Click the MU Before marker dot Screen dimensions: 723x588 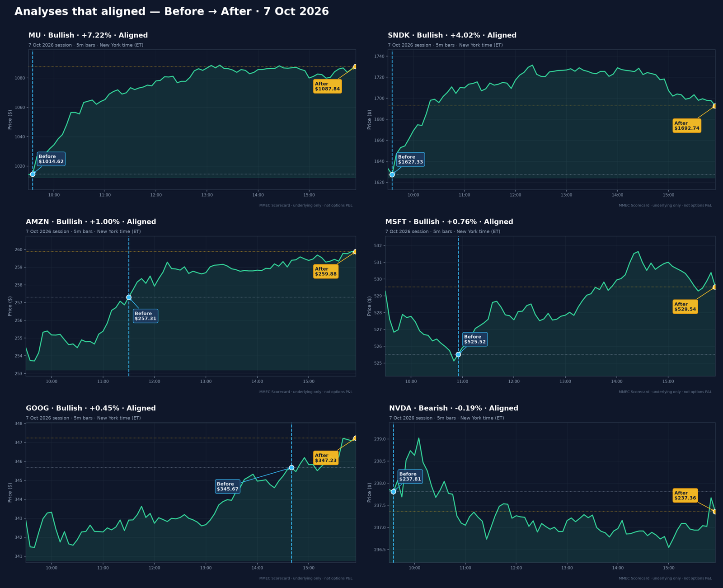pyautogui.click(x=33, y=174)
